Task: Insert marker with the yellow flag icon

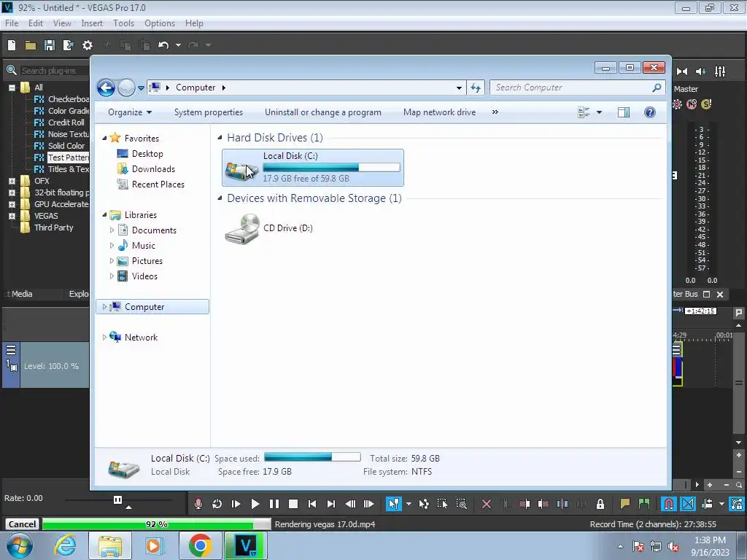Action: coord(625,504)
